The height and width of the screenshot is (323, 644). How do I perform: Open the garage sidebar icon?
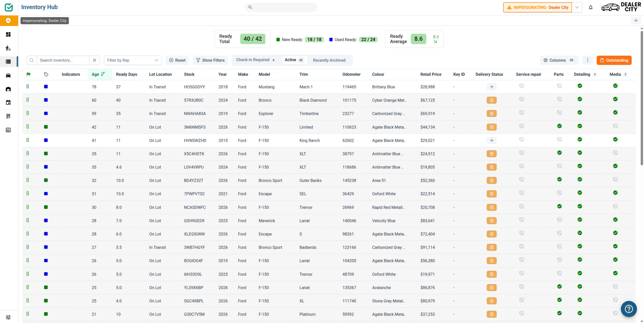click(x=8, y=89)
